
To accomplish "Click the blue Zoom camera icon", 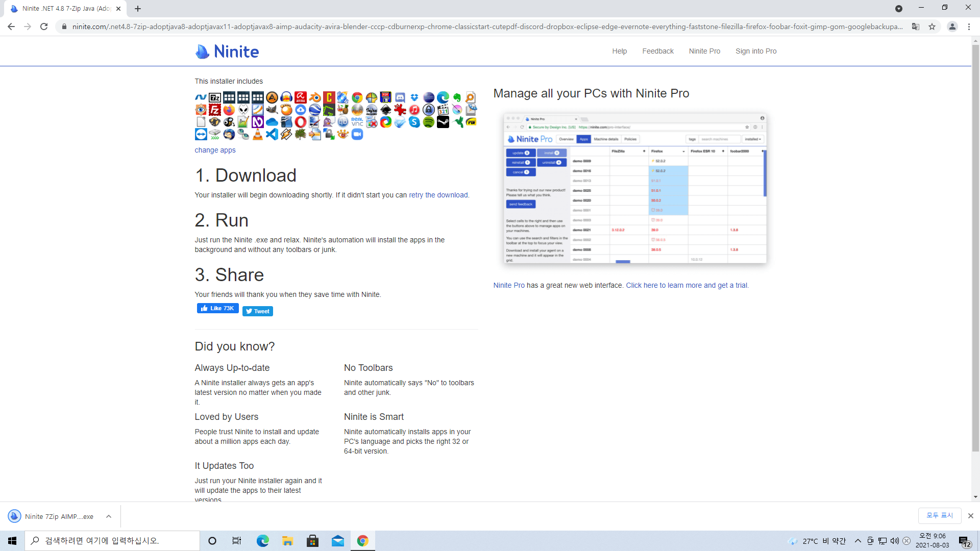I will tap(357, 134).
